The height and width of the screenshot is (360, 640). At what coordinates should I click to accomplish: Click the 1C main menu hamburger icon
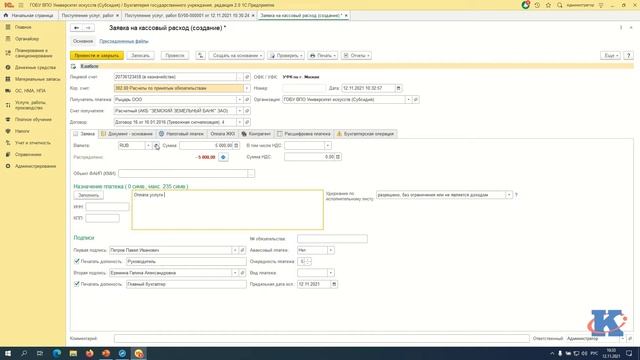[21, 5]
